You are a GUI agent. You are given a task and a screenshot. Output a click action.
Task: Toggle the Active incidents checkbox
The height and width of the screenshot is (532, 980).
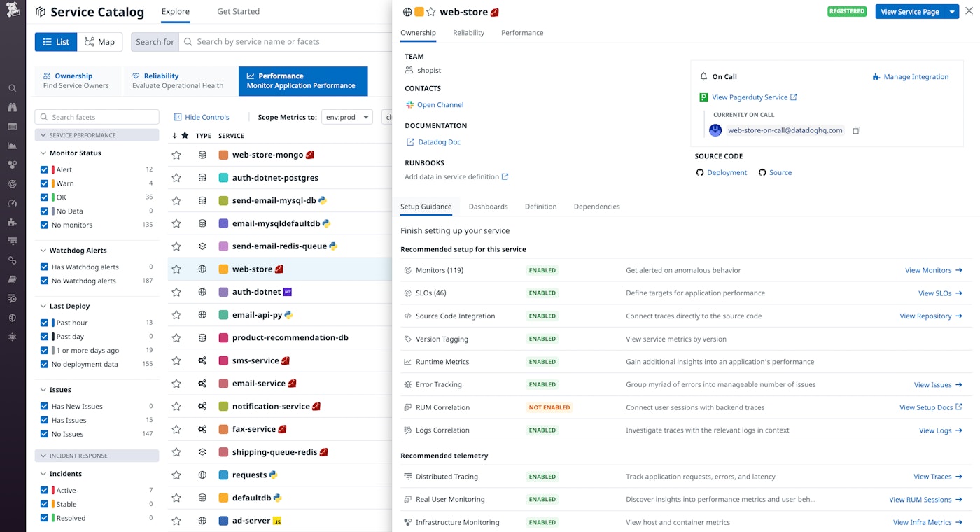pyautogui.click(x=44, y=490)
